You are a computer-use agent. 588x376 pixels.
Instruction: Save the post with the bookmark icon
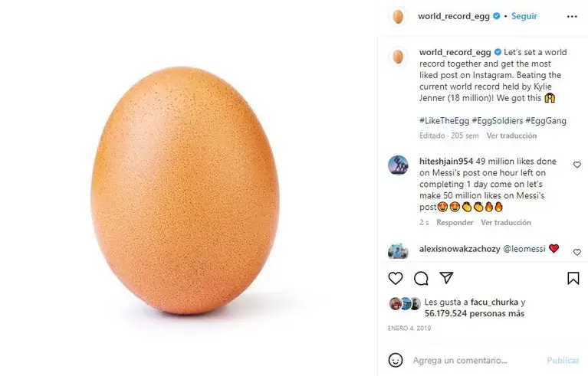[x=573, y=278]
